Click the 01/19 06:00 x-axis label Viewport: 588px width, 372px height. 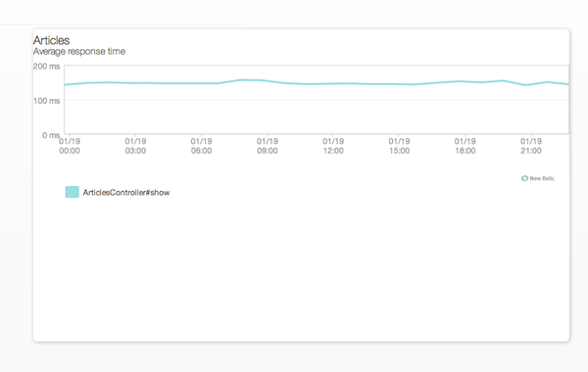(x=201, y=146)
